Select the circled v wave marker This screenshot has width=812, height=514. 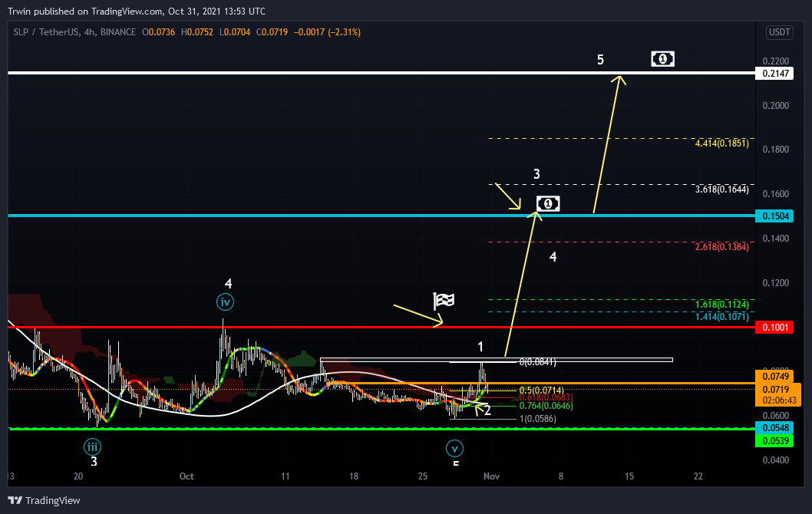(x=454, y=448)
